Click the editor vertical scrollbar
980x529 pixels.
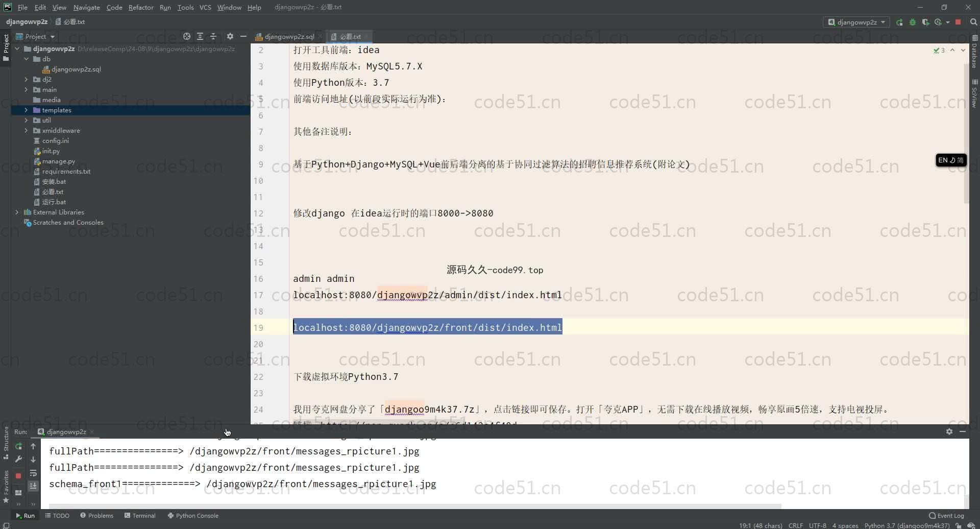(x=966, y=134)
